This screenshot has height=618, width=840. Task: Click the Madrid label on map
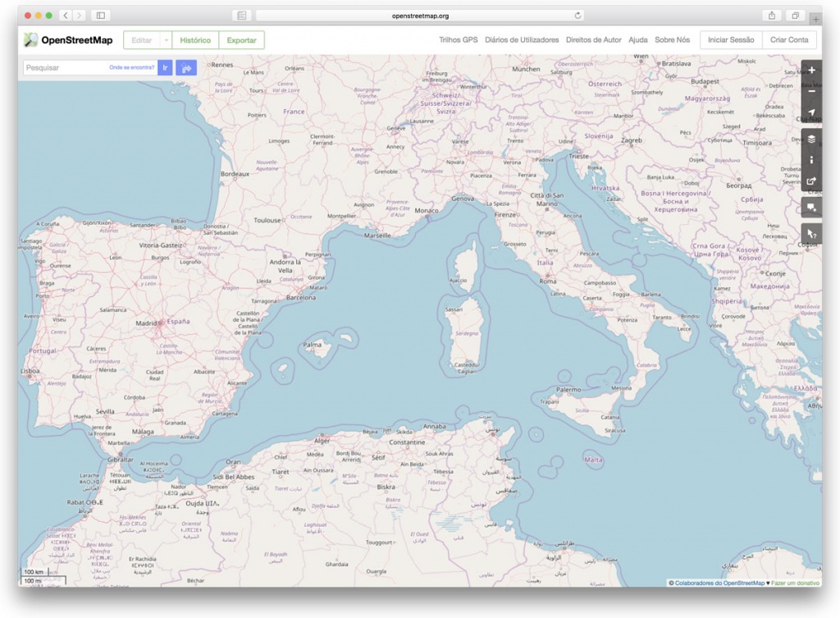click(x=146, y=323)
